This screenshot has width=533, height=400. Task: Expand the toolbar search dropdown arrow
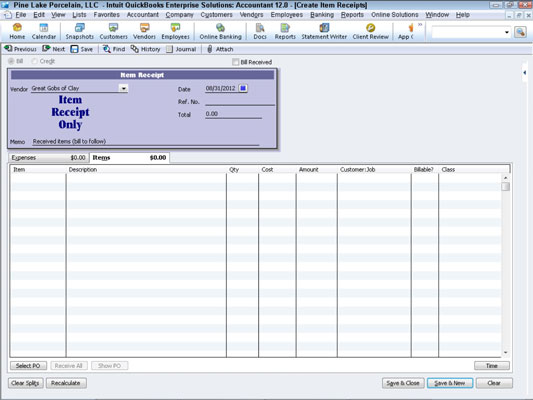click(507, 32)
